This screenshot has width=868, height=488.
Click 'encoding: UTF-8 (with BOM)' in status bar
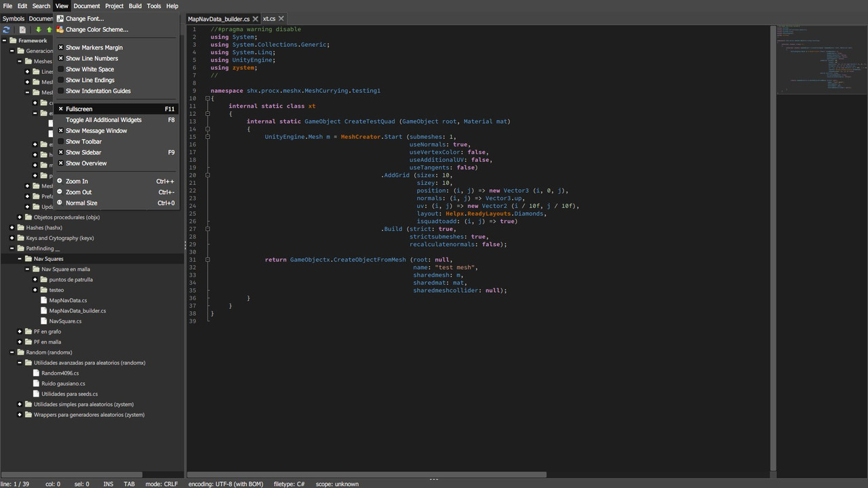225,484
